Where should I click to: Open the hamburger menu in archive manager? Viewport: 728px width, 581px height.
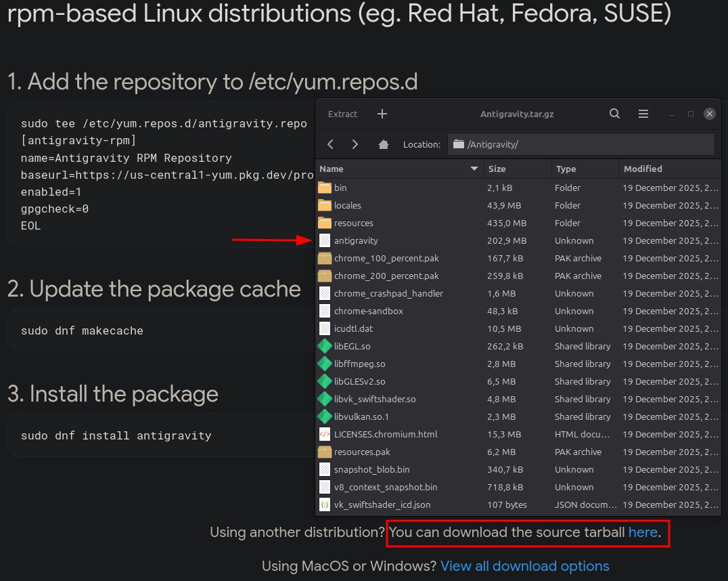643,114
